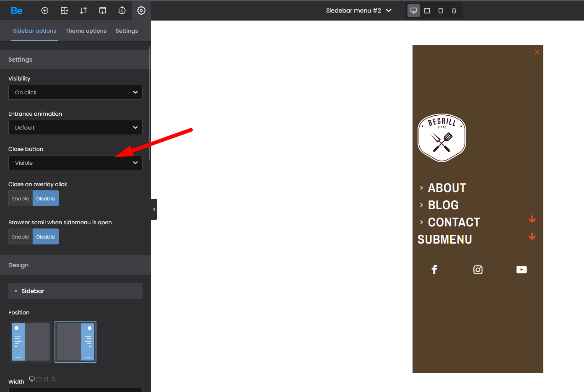Open the revision history icon
This screenshot has height=392, width=584.
coord(122,10)
